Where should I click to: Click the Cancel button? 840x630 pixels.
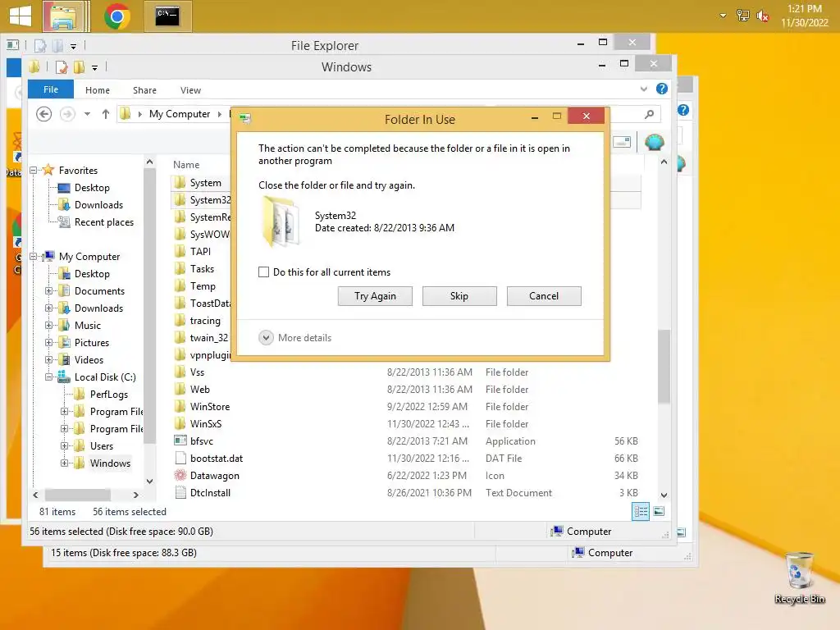click(544, 295)
